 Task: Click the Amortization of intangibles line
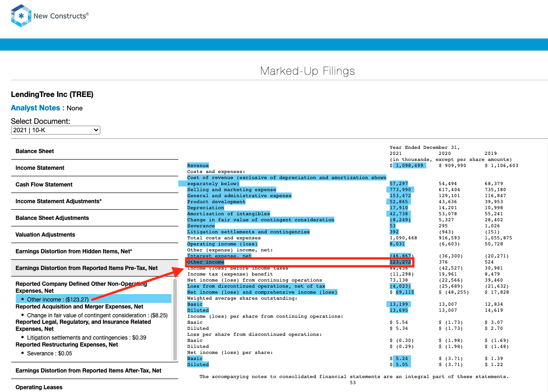point(228,213)
